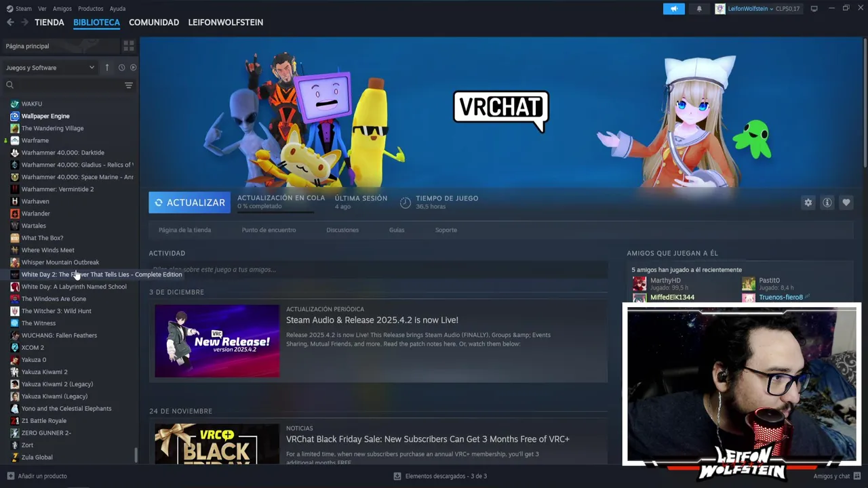Switch to Big Picture mode icon

click(x=814, y=9)
